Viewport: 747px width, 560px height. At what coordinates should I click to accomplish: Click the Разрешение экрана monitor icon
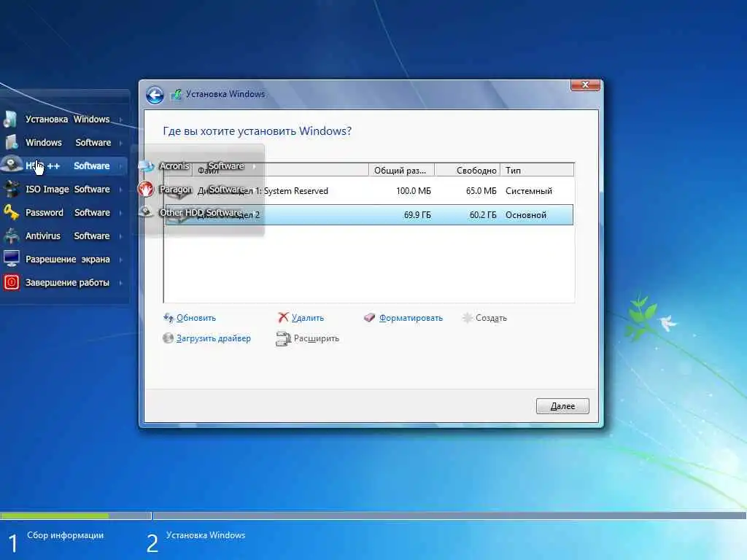click(x=11, y=259)
